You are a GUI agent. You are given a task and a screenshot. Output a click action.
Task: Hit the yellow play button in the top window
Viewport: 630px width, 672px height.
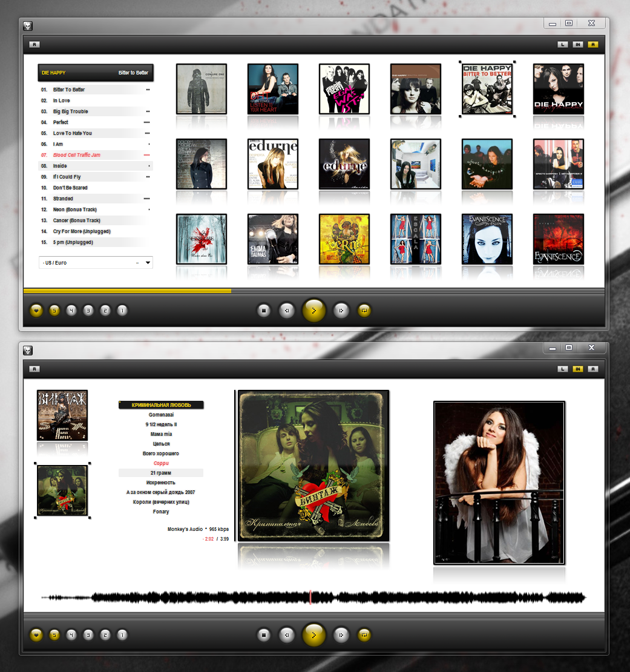[314, 311]
